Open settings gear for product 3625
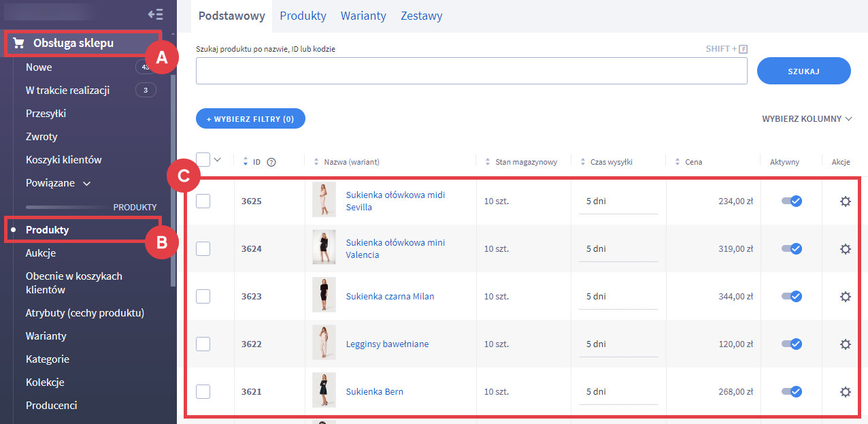Image resolution: width=868 pixels, height=424 pixels. pyautogui.click(x=845, y=201)
